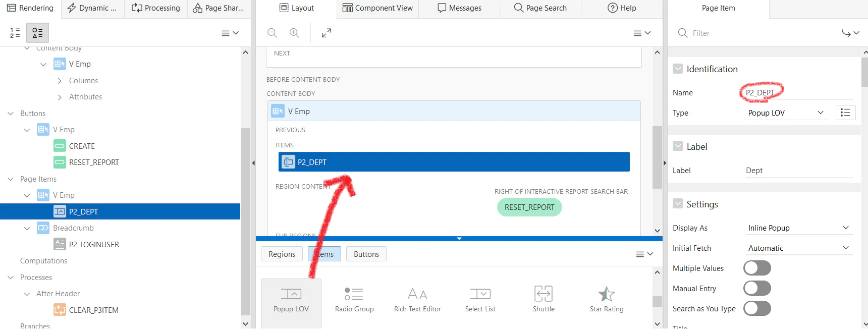Image resolution: width=868 pixels, height=330 pixels.
Task: Choose the Rich Text Editor gallery item
Action: pyautogui.click(x=417, y=300)
